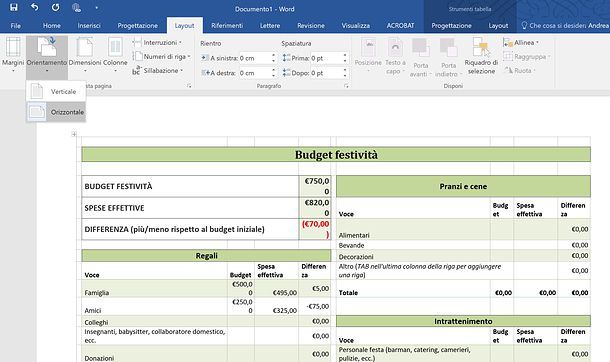Image resolution: width=610 pixels, height=362 pixels.
Task: Click the 'SPESE EFFETTIVE' cell
Action: (x=190, y=208)
